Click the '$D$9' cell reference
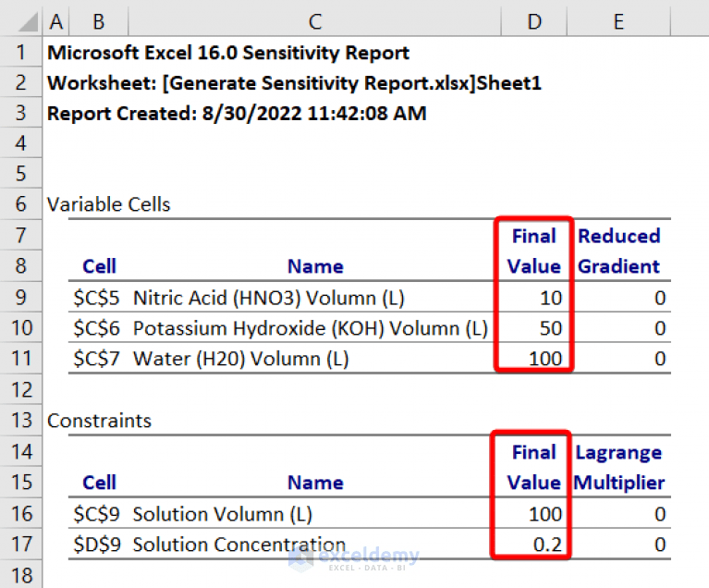709x588 pixels. click(97, 545)
